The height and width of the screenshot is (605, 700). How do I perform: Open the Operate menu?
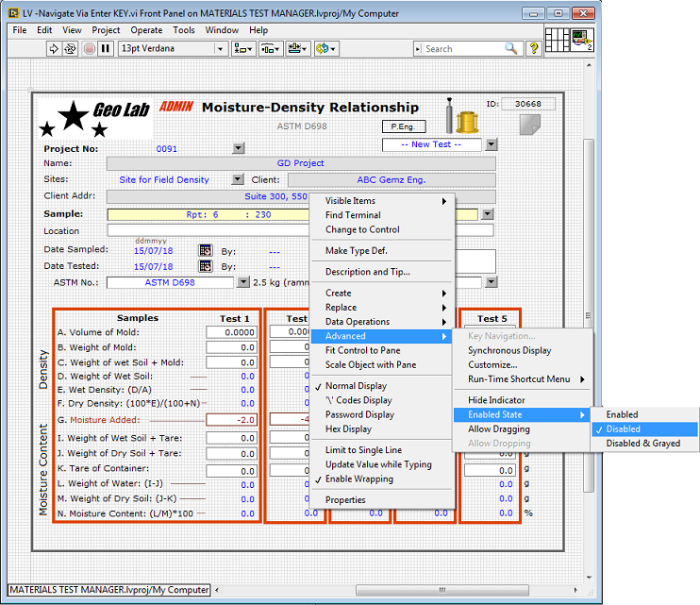pyautogui.click(x=146, y=30)
